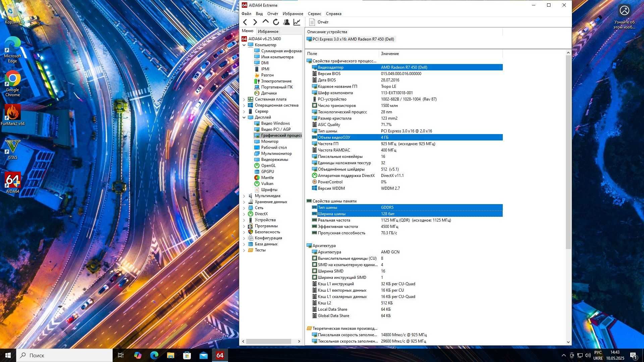The height and width of the screenshot is (362, 644).
Task: Collapse the Компьютер tree node
Action: [x=244, y=45]
